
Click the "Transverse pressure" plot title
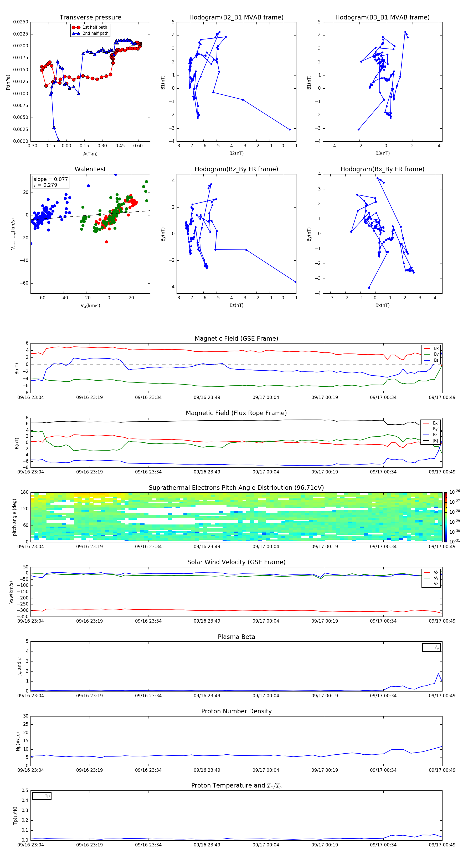90,18
